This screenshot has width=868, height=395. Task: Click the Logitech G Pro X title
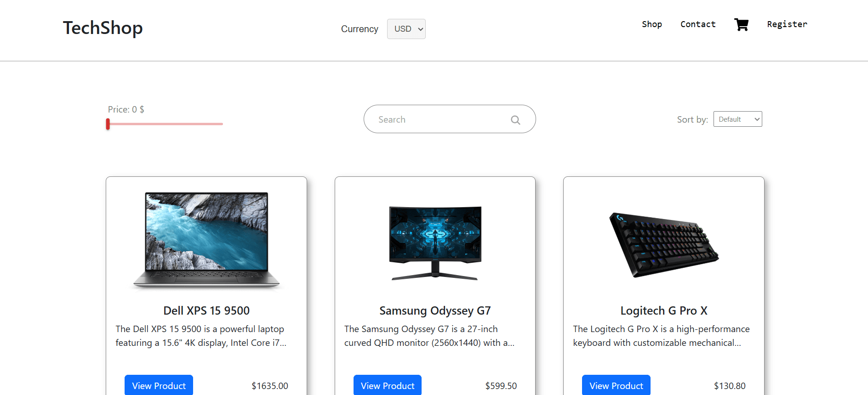[664, 311]
